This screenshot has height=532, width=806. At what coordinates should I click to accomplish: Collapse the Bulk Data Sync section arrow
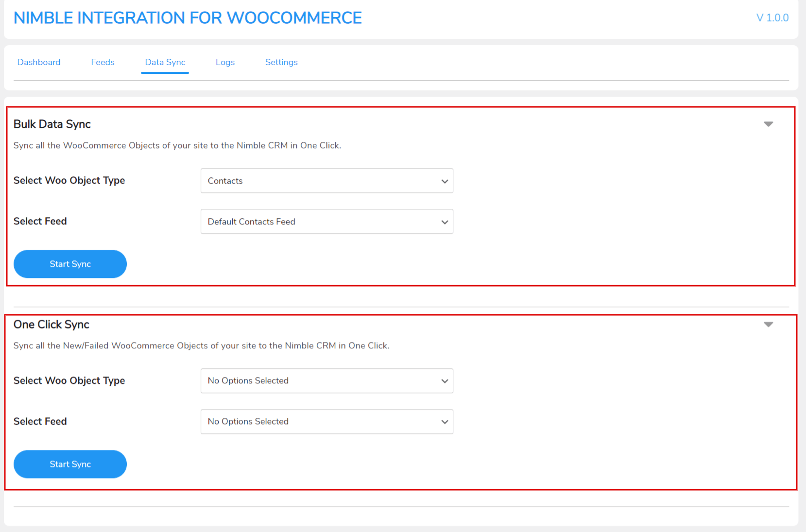(x=768, y=124)
